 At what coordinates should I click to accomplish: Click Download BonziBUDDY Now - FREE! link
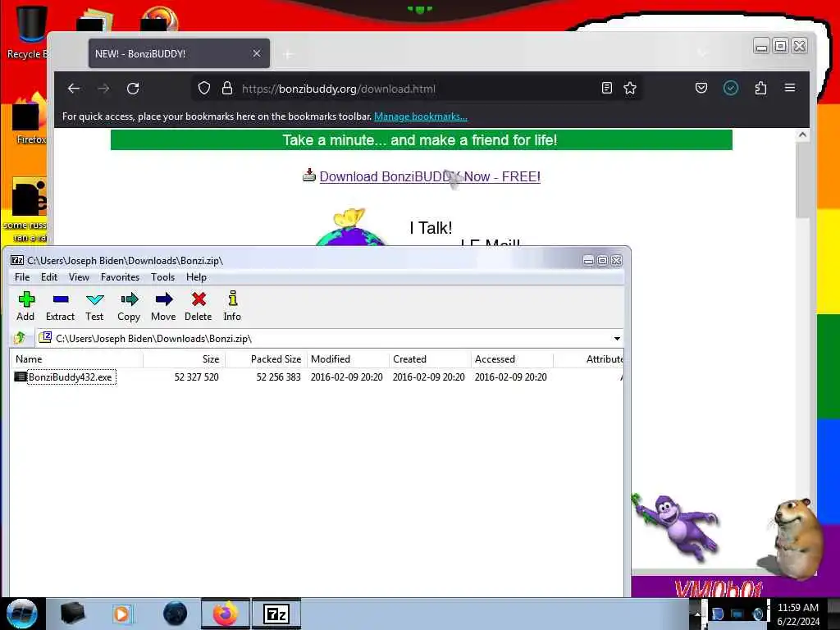[x=430, y=177]
